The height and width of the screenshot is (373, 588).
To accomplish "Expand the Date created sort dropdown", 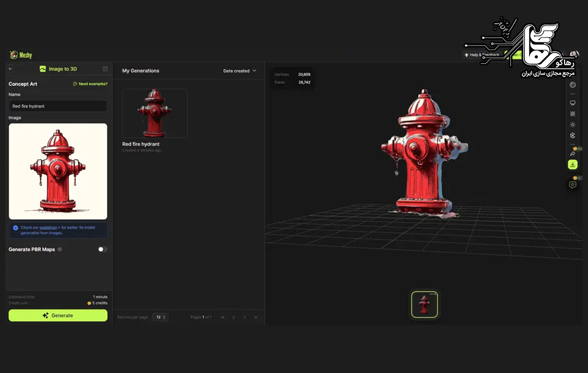I will (x=240, y=71).
